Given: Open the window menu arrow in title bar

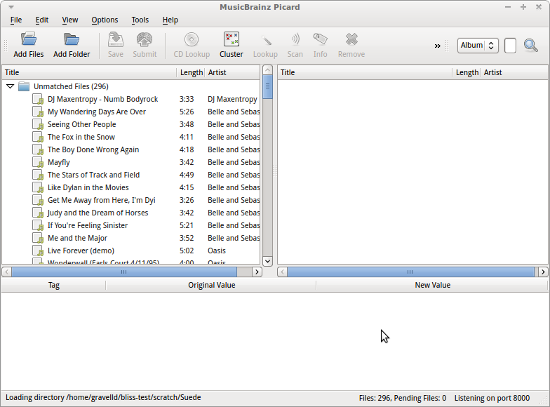Looking at the screenshot, I should pyautogui.click(x=11, y=7).
